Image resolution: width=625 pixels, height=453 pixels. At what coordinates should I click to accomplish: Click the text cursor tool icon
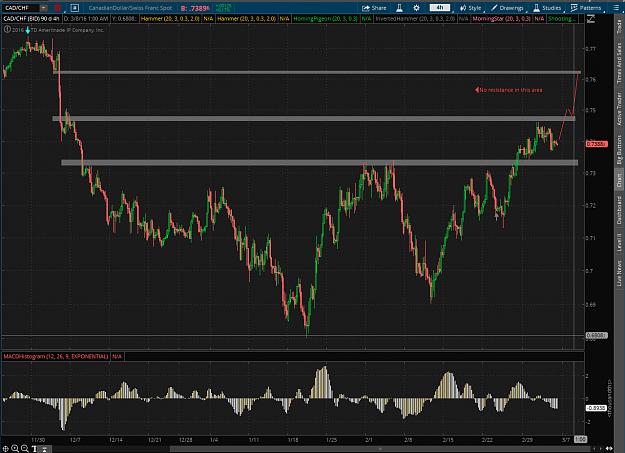click(34, 449)
